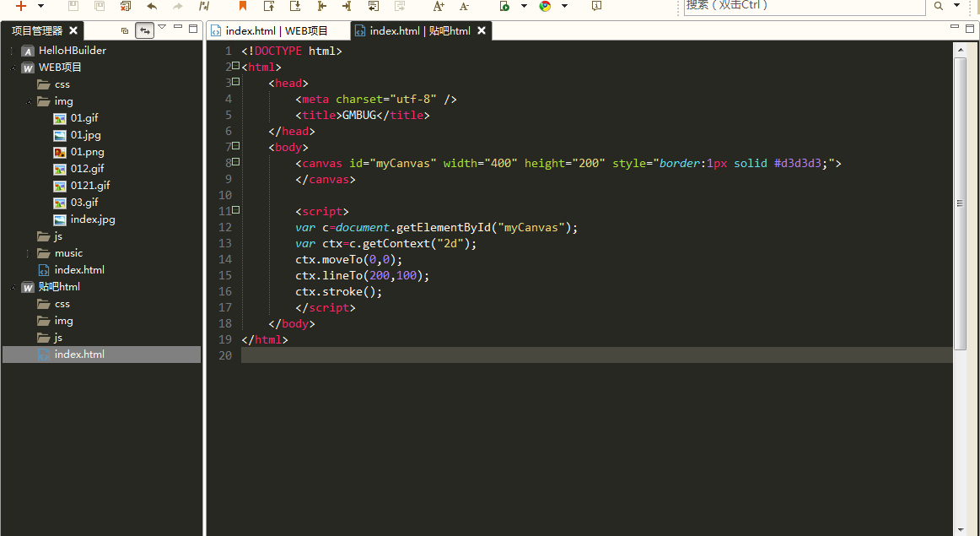This screenshot has height=536, width=980.
Task: Click the red plus New icon
Action: (x=21, y=6)
